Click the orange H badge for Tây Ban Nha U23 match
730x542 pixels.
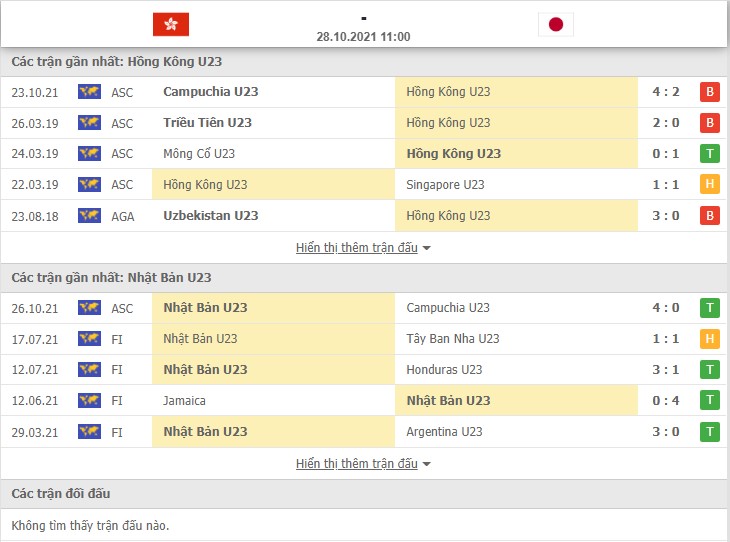[710, 339]
